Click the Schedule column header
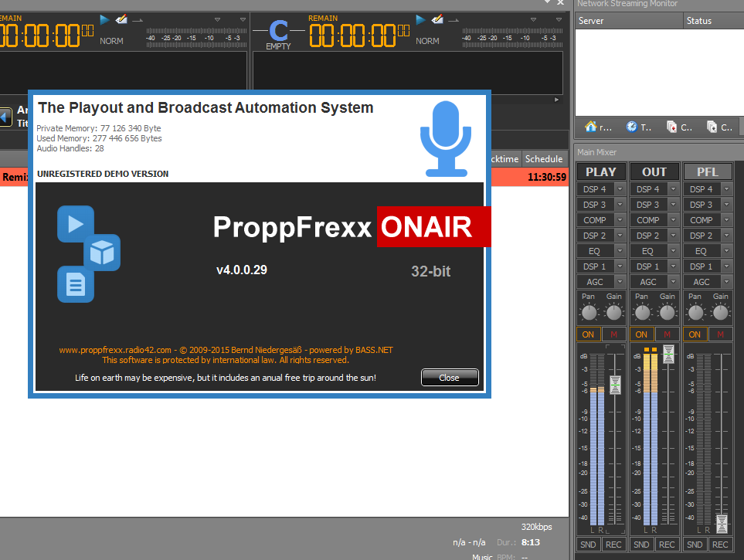744x560 pixels. (x=544, y=159)
